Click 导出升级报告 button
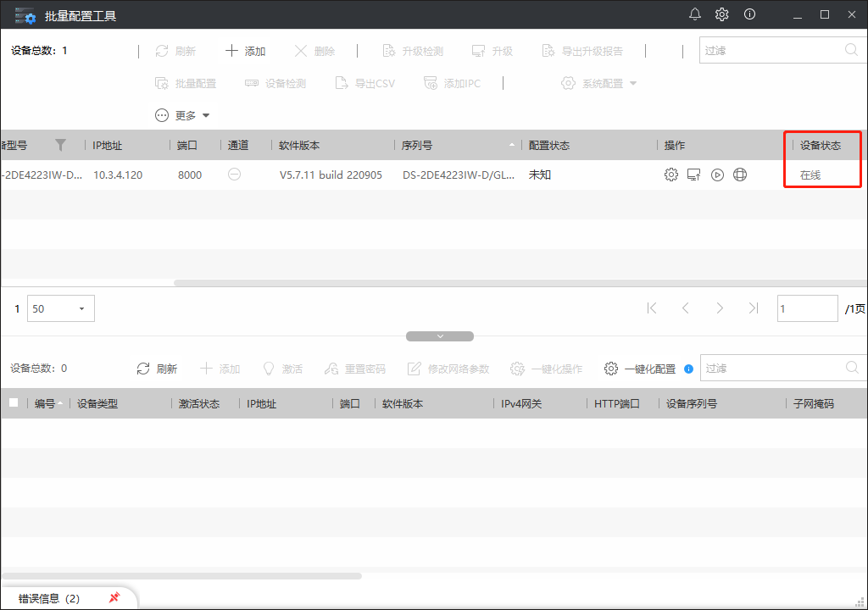 (x=582, y=51)
